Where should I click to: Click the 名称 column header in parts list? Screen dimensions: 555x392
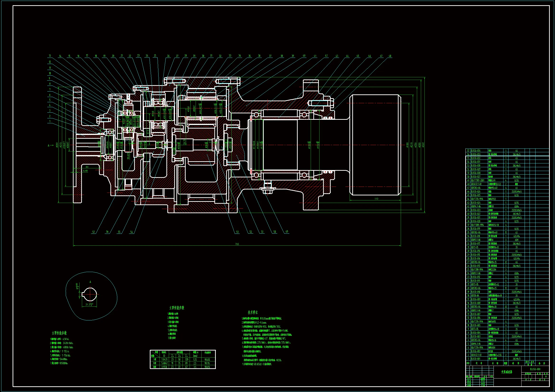click(495, 363)
